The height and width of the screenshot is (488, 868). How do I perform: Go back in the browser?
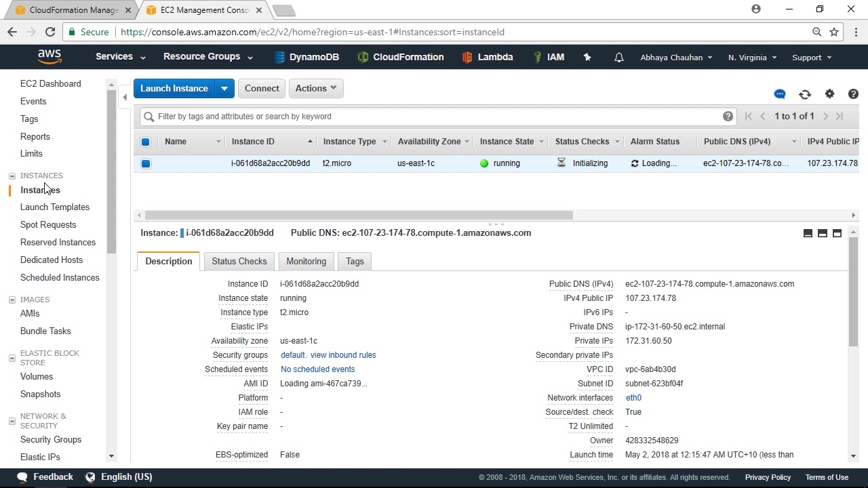pos(12,32)
